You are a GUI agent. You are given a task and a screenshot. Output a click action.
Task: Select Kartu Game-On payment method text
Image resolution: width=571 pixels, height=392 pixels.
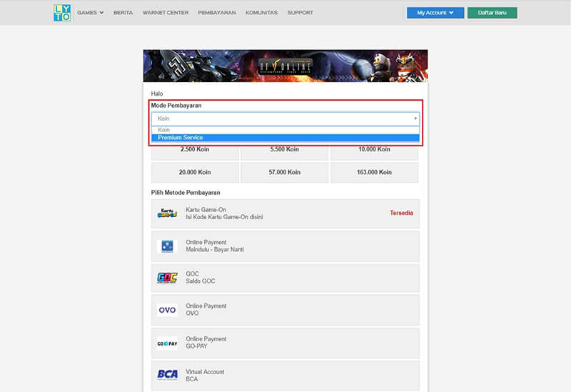224,213
